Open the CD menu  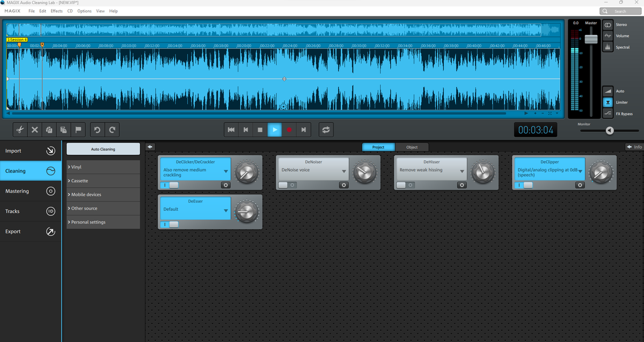(x=70, y=11)
